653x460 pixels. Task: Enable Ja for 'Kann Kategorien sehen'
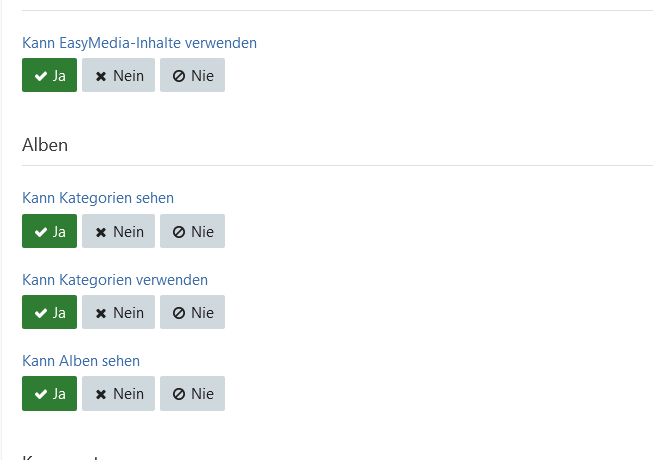pyautogui.click(x=49, y=231)
